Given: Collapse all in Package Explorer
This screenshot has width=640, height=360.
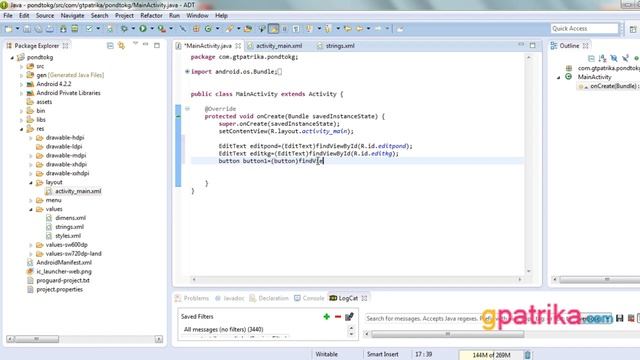Looking at the screenshot, I should point(110,46).
